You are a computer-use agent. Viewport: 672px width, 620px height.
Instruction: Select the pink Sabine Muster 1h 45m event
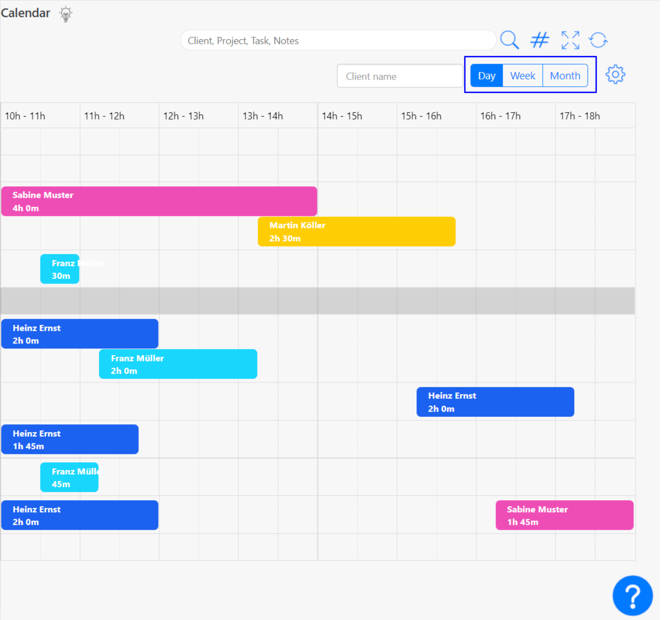click(564, 515)
